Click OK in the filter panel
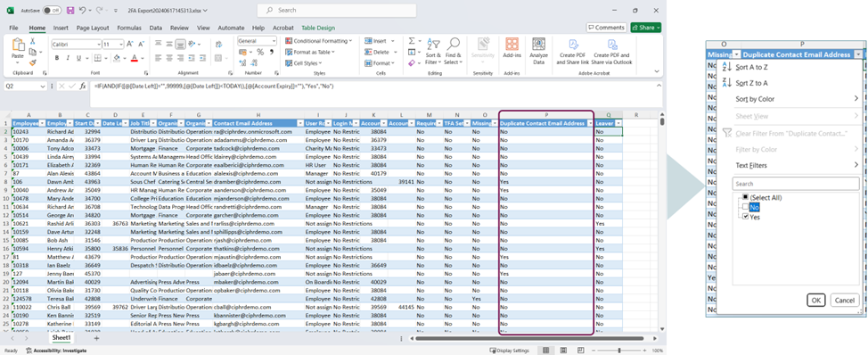Image resolution: width=868 pixels, height=355 pixels. tap(815, 301)
